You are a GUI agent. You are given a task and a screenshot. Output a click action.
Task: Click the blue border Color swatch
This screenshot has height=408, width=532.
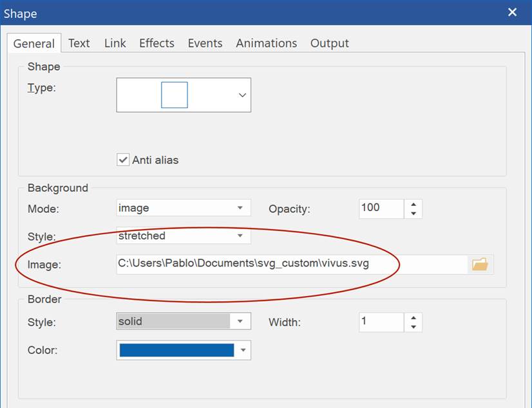(176, 350)
